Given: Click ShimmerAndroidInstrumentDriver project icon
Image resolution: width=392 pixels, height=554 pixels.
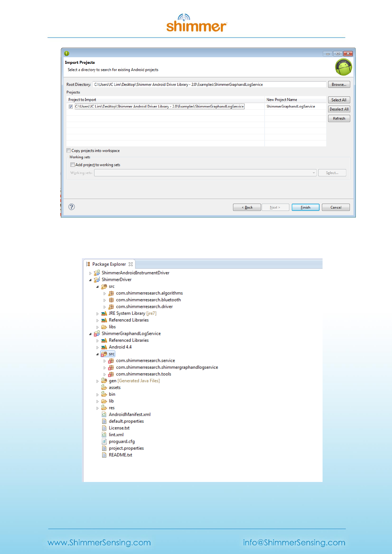Looking at the screenshot, I should 97,273.
